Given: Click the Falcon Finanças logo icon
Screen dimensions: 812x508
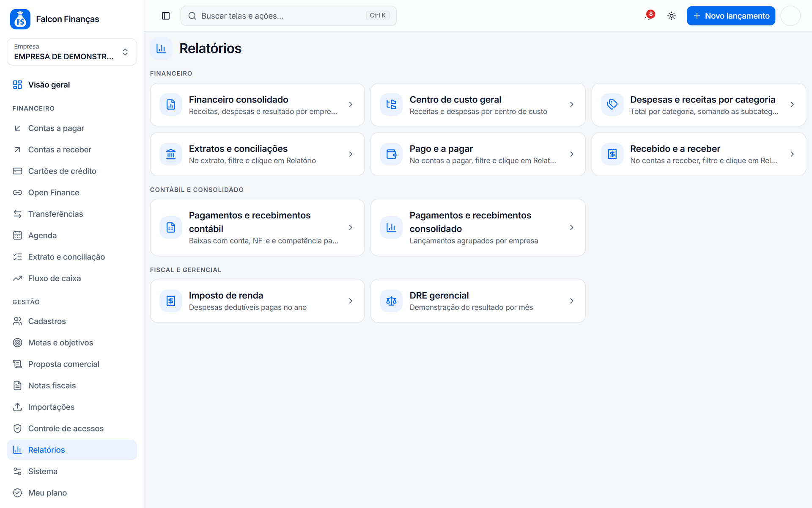Looking at the screenshot, I should click(x=20, y=19).
